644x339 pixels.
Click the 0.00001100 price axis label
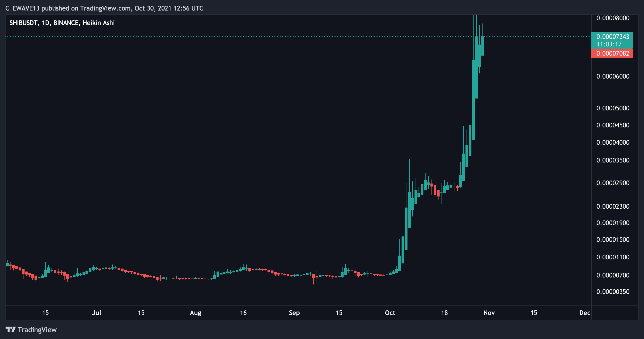613,257
